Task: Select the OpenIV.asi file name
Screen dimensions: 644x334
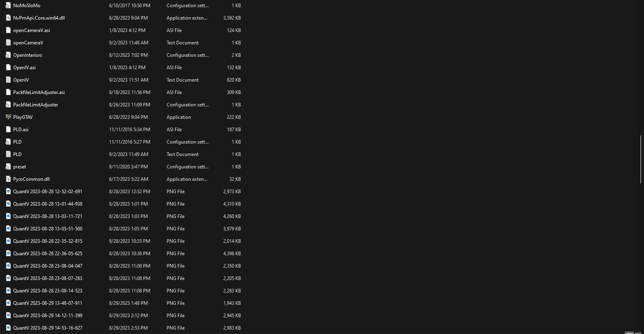Action: [24, 68]
